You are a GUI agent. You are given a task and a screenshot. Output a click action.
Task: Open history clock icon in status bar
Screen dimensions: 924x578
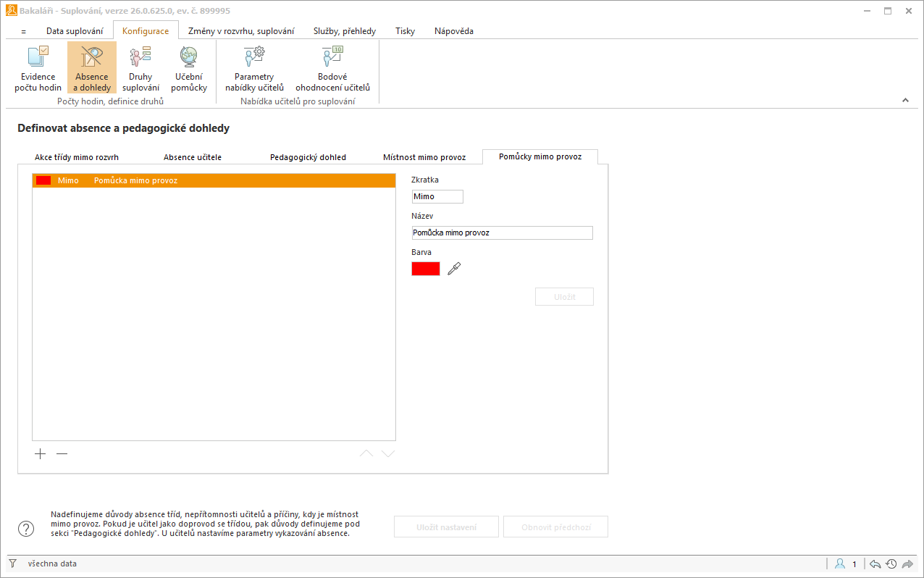(891, 564)
